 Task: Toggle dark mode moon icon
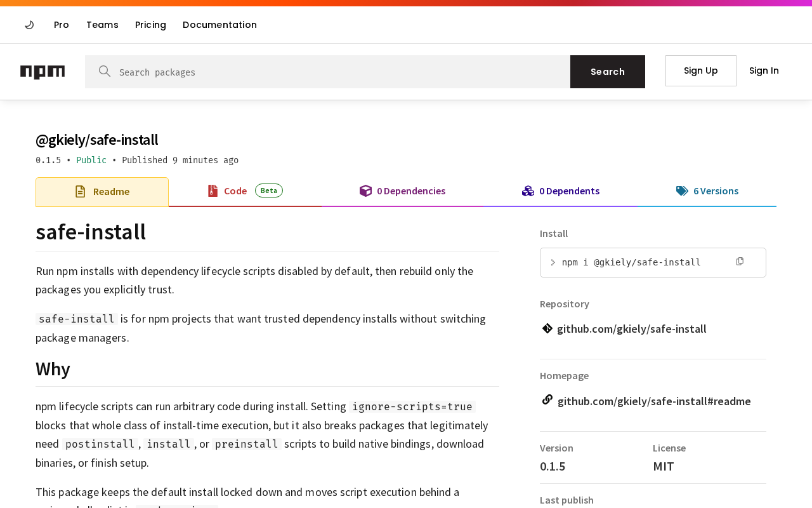click(x=29, y=25)
